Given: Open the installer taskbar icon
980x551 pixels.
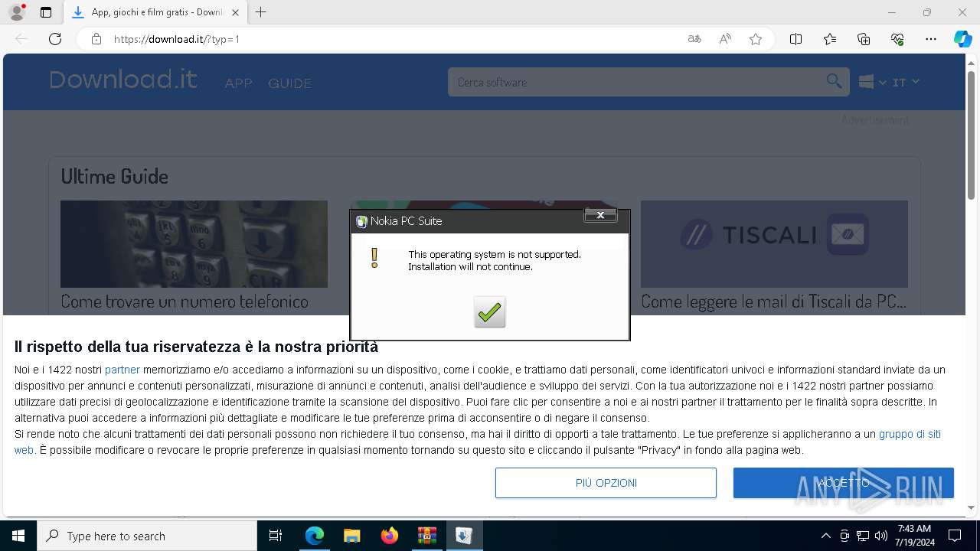Looking at the screenshot, I should click(464, 536).
